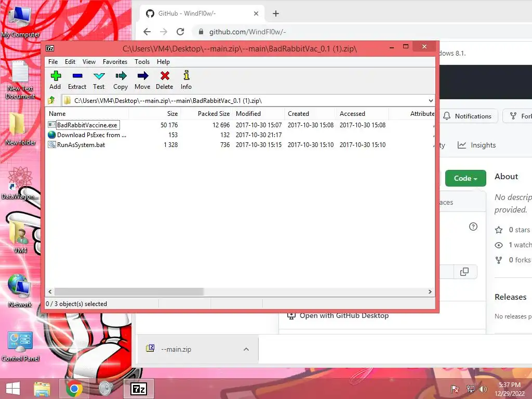Go up one folder level in 7-Zip
Screen dimensions: 532x399
51,100
